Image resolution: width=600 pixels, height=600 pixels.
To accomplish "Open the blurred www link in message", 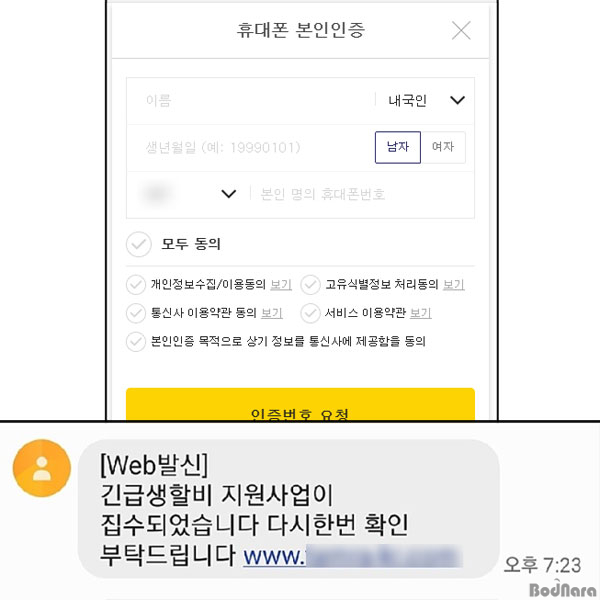I will (x=352, y=556).
